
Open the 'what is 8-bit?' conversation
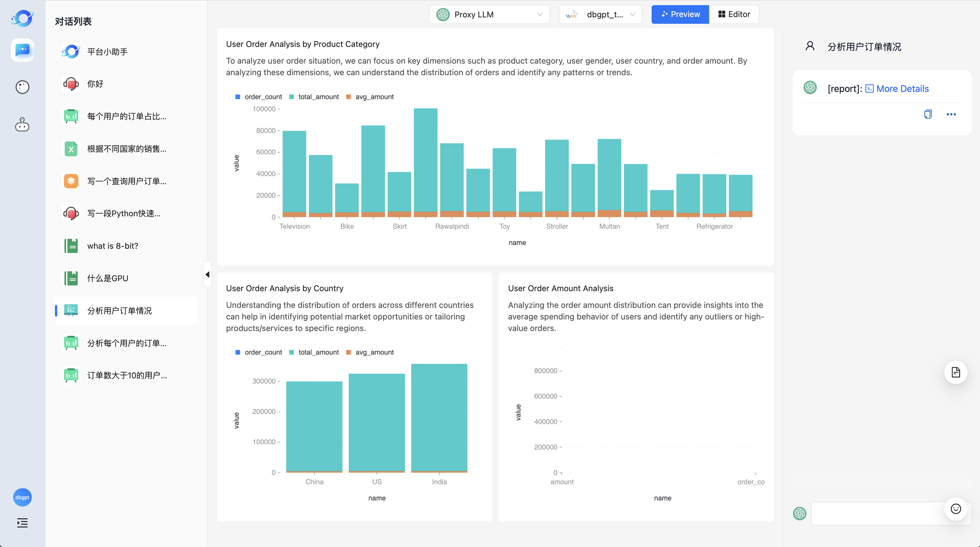click(112, 246)
